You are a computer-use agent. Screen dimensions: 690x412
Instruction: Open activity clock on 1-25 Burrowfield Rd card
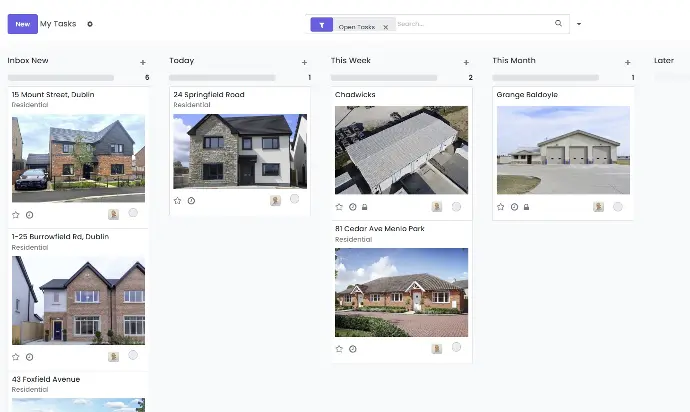(29, 357)
